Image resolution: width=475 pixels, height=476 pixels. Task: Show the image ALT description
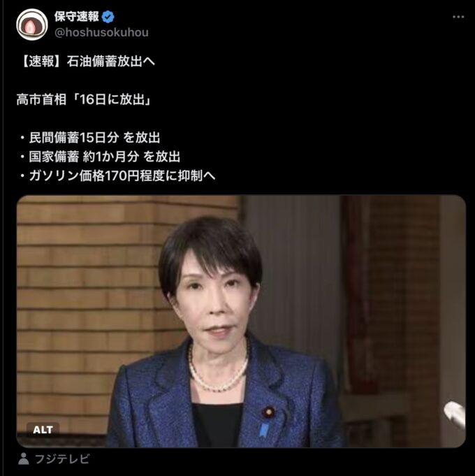point(43,430)
